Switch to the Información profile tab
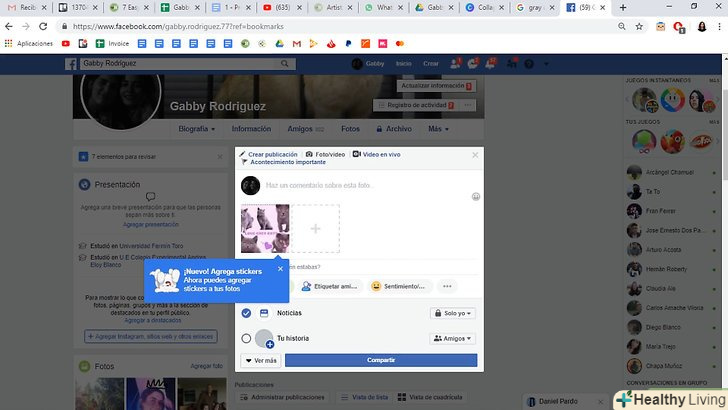Screen dimensions: 728x410 (x=251, y=129)
